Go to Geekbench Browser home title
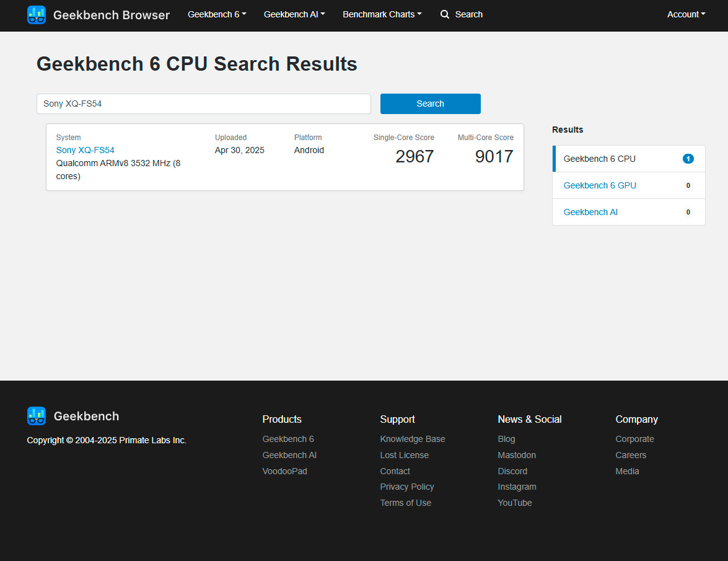Image resolution: width=728 pixels, height=561 pixels. click(112, 15)
